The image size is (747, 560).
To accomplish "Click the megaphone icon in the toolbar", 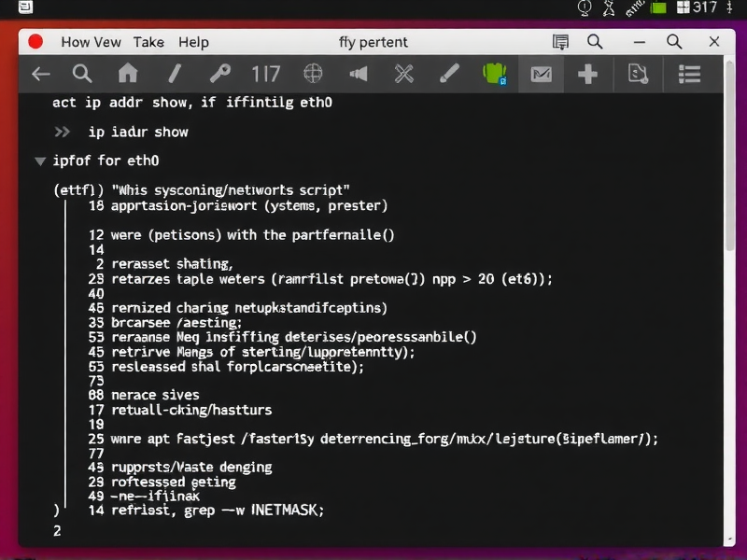I will 358,75.
